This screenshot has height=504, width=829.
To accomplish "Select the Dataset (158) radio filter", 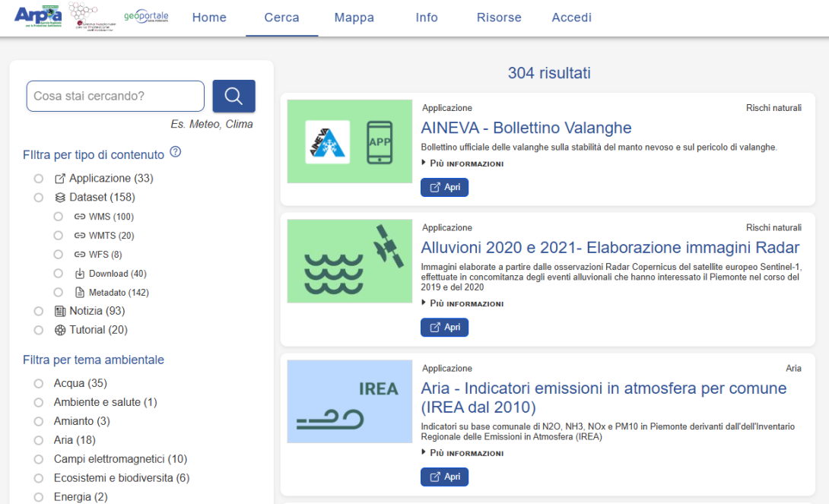I will 39,198.
